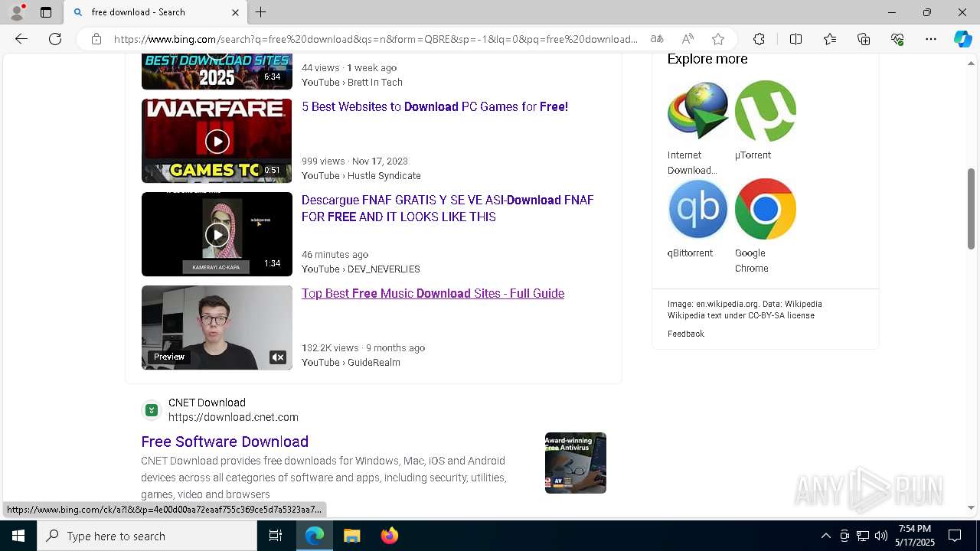Show hidden system tray icons
The width and height of the screenshot is (980, 551).
825,536
